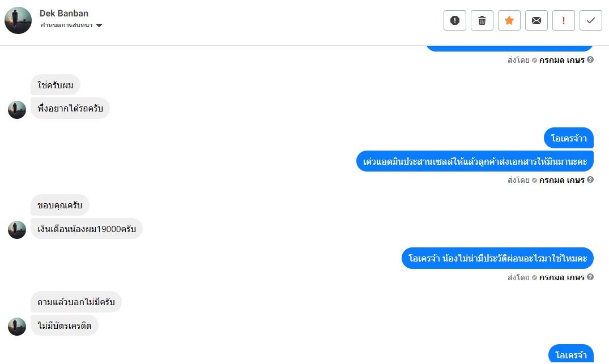Delete the conversation using the trash icon
This screenshot has width=609, height=364.
482,20
